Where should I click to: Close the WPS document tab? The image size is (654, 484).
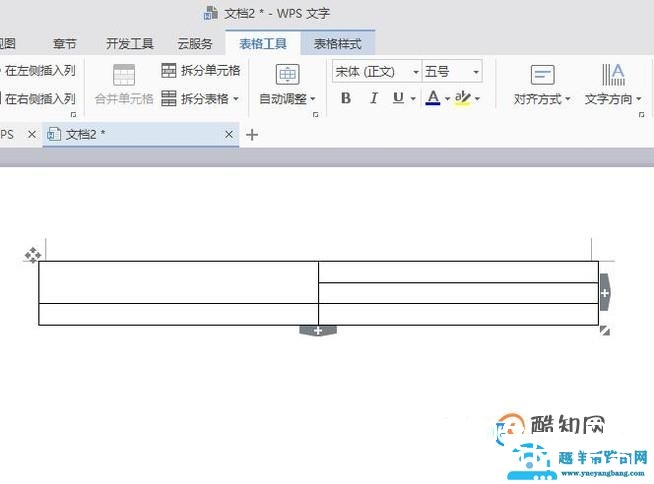click(x=32, y=134)
